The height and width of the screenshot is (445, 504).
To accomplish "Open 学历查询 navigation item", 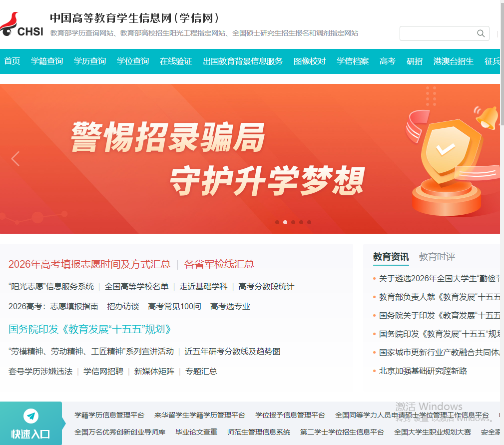I will coord(90,61).
